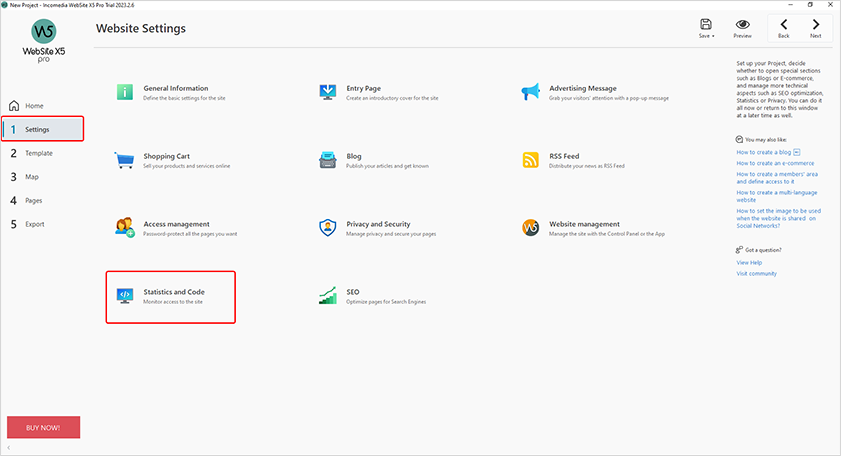
Task: Click 'Manage privacy and secure your pages'
Action: click(391, 234)
